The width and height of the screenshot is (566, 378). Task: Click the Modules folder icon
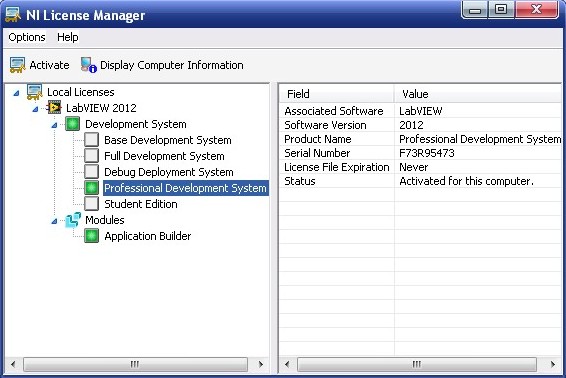tap(73, 220)
